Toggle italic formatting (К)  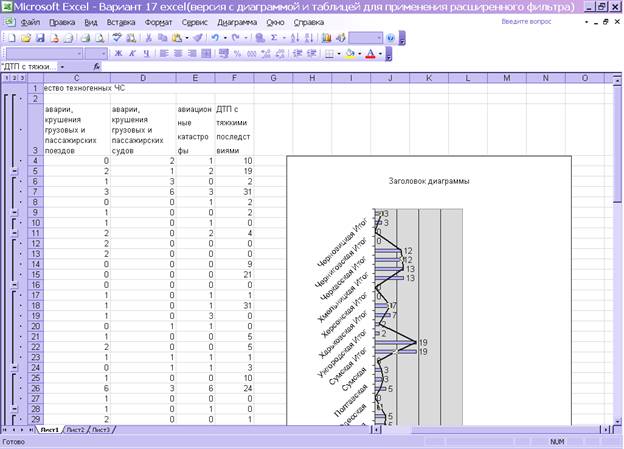131,53
